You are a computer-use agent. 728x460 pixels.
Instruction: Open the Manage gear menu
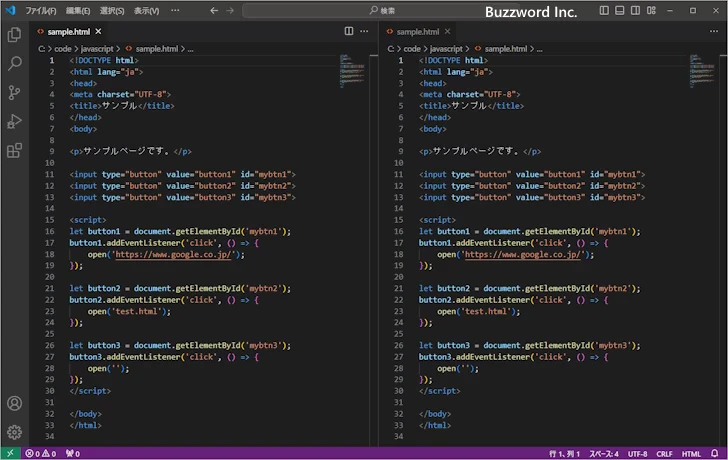click(x=14, y=432)
